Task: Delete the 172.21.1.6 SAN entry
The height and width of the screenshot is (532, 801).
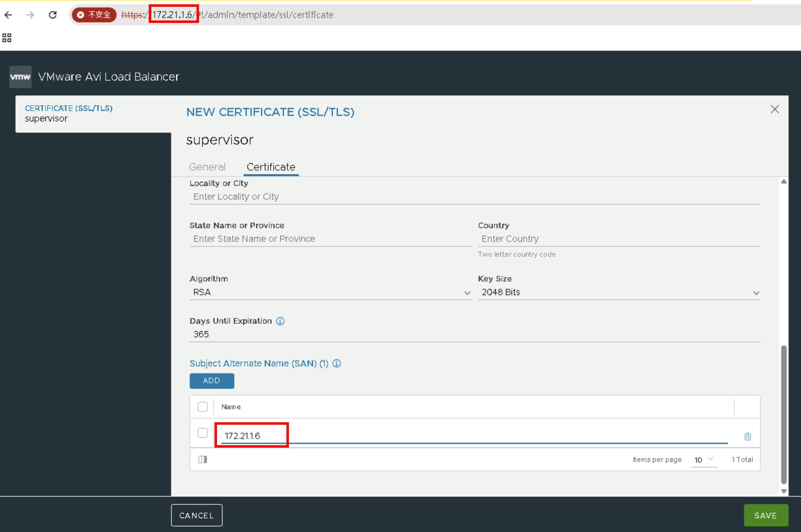Action: click(747, 436)
